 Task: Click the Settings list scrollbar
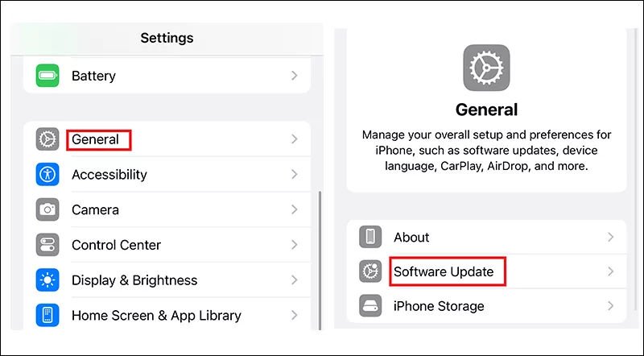320,258
